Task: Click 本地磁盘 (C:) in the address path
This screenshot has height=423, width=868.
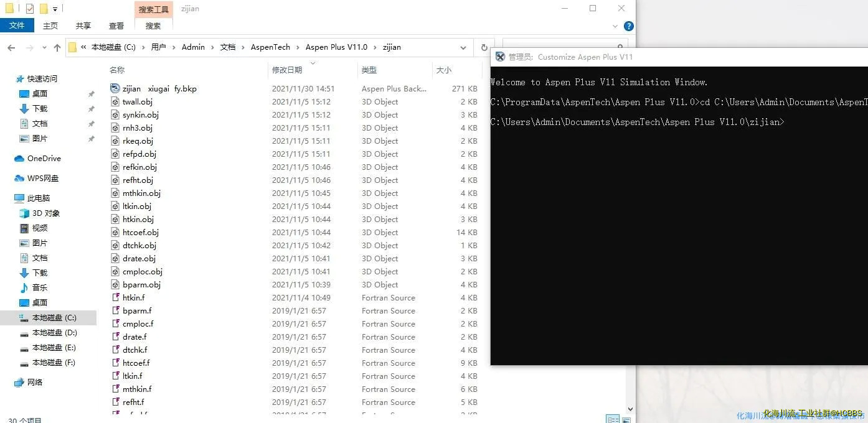Action: coord(113,47)
